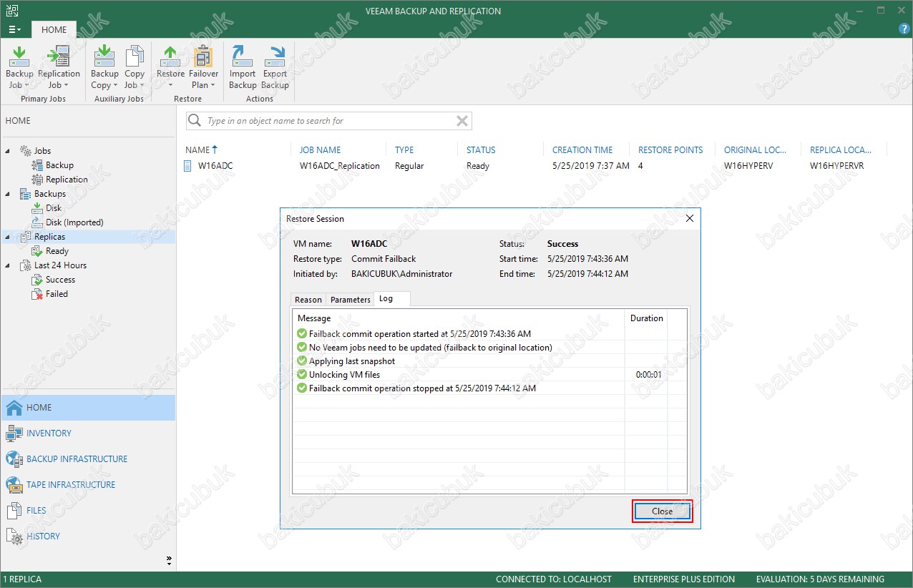Sort by the CREATION TIME column header
Viewport: 913px width, 588px height.
pos(582,150)
